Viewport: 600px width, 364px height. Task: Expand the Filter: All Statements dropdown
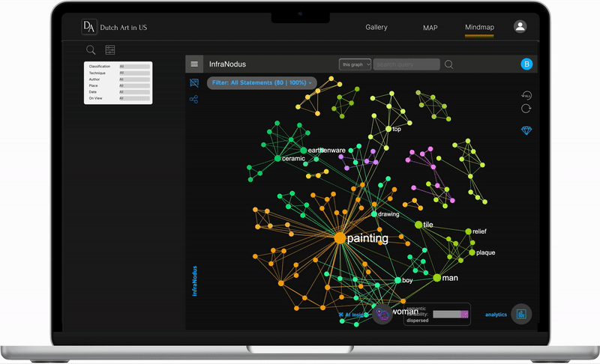coord(262,83)
